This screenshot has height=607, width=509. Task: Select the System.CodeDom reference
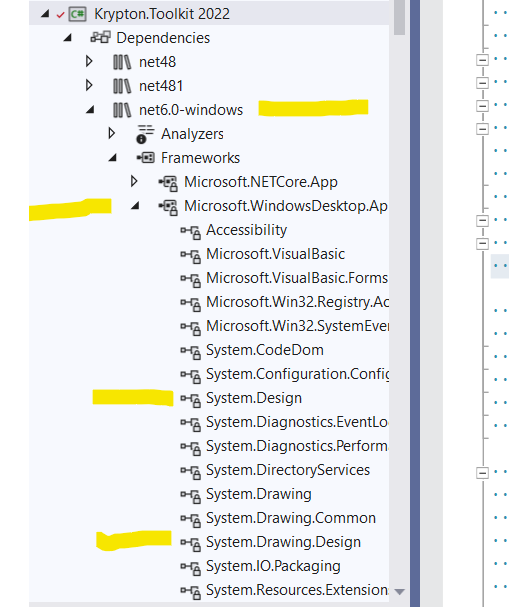pyautogui.click(x=265, y=350)
